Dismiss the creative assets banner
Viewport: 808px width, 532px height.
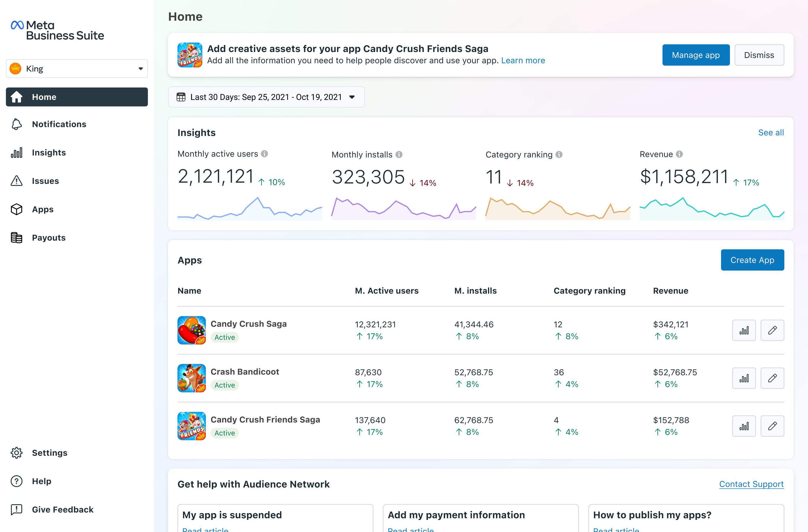[x=759, y=55]
